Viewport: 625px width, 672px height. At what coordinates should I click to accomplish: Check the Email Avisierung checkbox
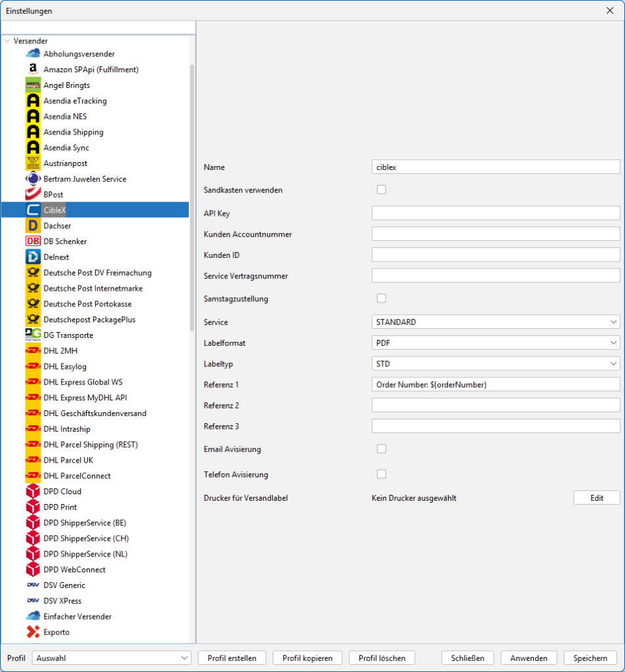pos(382,449)
